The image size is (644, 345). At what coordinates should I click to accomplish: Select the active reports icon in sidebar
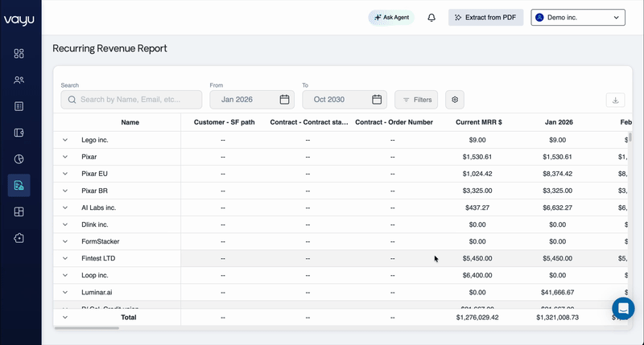tap(19, 186)
